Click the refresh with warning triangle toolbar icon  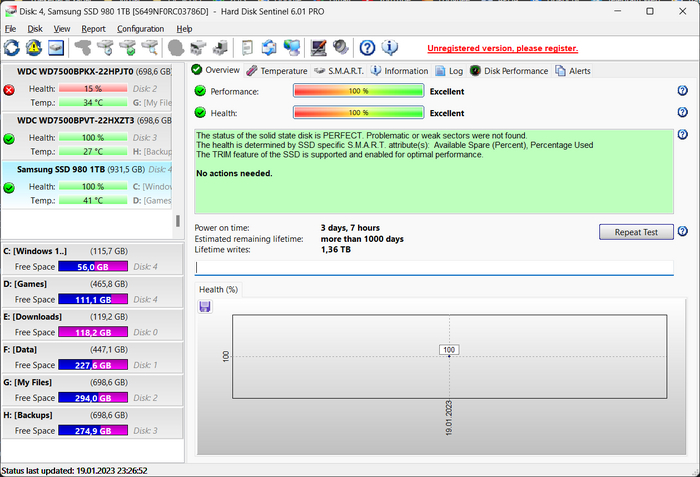coord(34,48)
